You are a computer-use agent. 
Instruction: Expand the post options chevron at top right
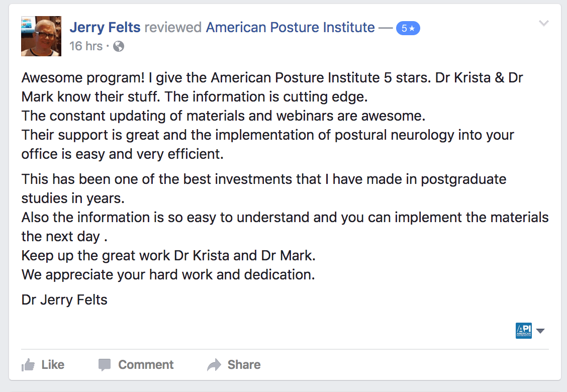(x=544, y=23)
